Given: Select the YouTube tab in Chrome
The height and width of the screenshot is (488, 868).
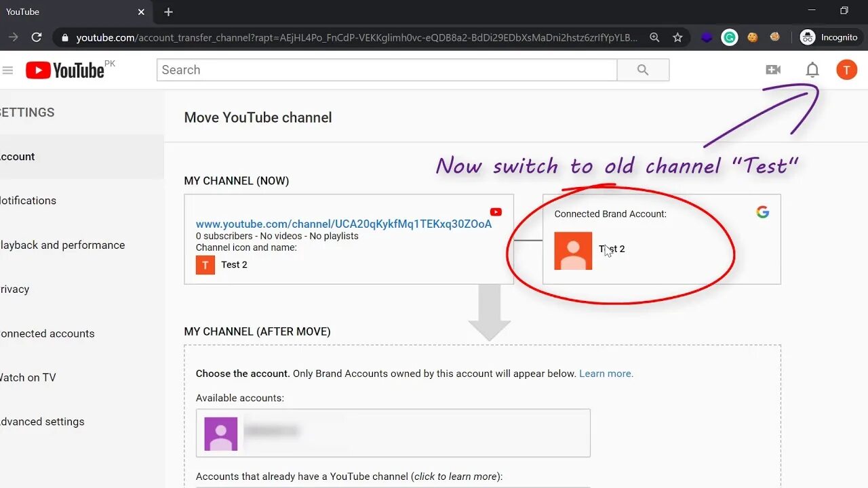Looking at the screenshot, I should tap(75, 12).
